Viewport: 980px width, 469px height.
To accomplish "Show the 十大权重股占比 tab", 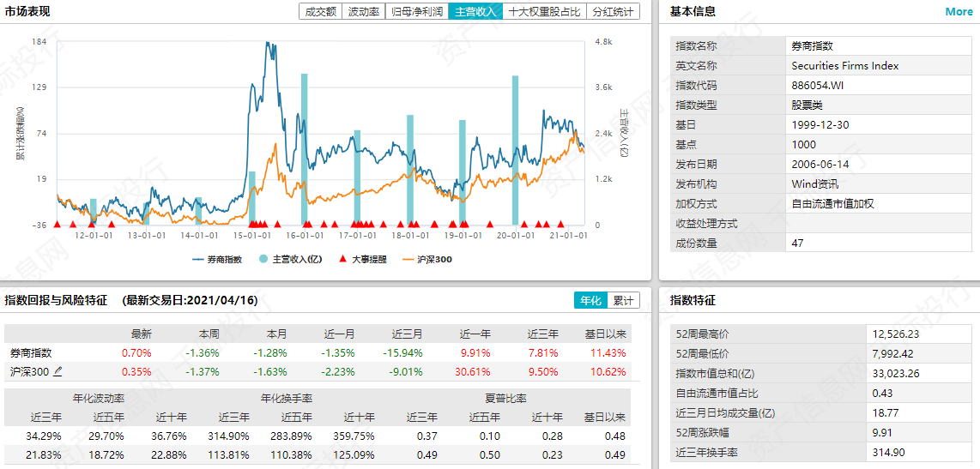I will click(x=544, y=12).
